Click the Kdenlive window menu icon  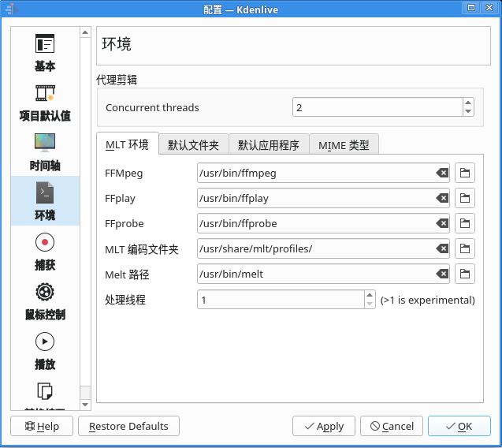point(12,9)
